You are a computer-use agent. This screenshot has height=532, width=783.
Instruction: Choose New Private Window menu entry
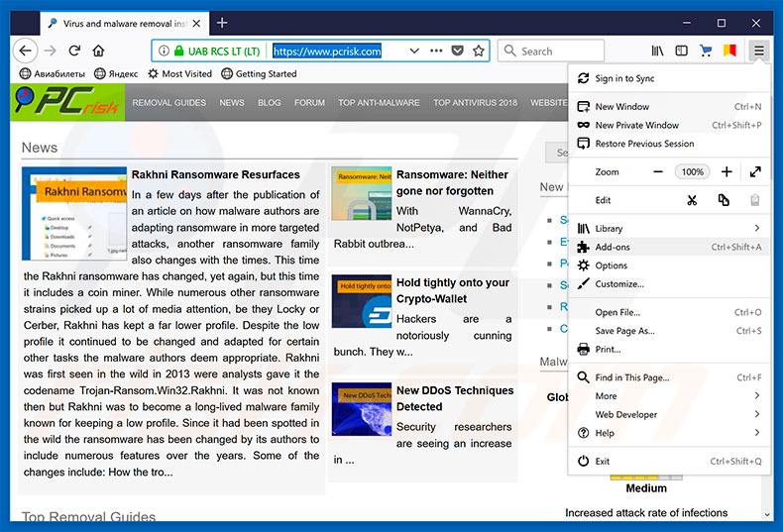tap(636, 125)
